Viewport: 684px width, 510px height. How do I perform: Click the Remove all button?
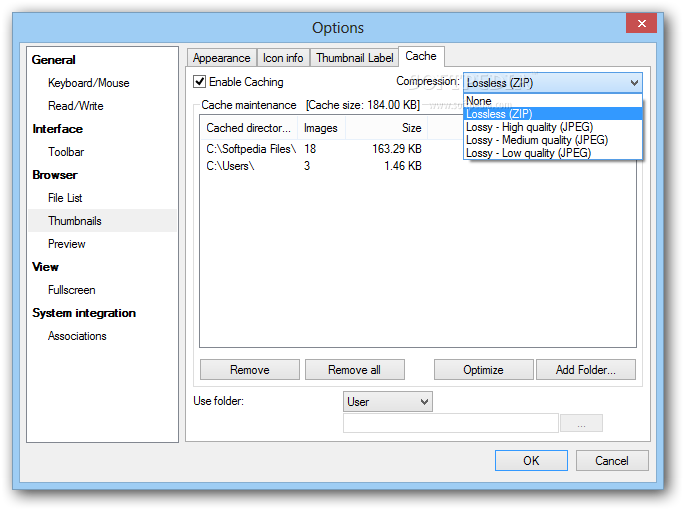(354, 370)
